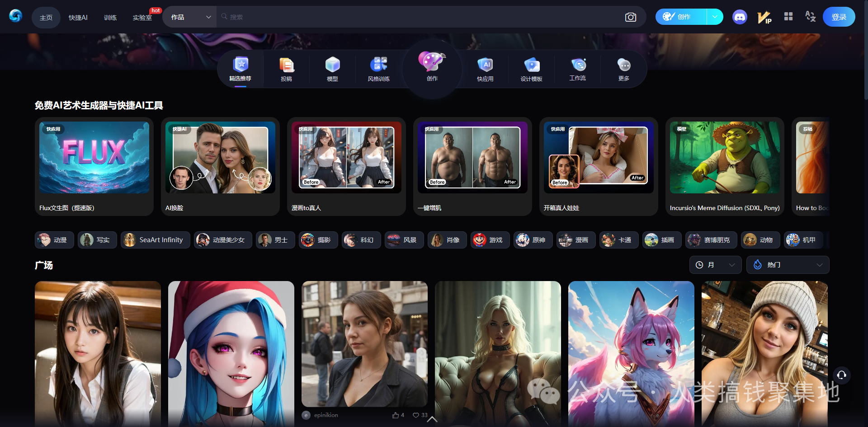Click the language translation icon
This screenshot has width=868, height=427.
point(810,17)
